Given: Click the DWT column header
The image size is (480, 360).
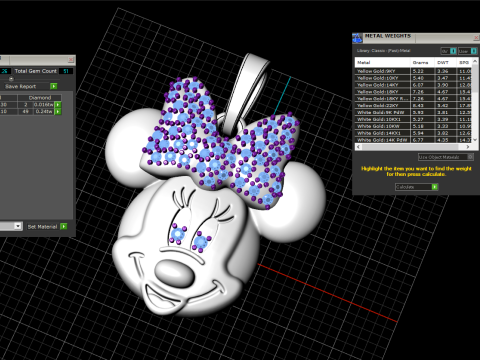Looking at the screenshot, I should pos(445,62).
